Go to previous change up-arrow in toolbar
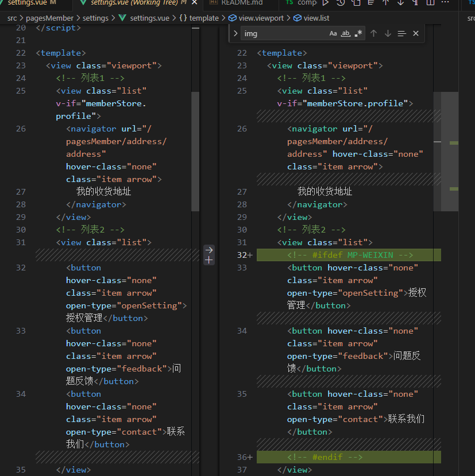 click(386, 3)
